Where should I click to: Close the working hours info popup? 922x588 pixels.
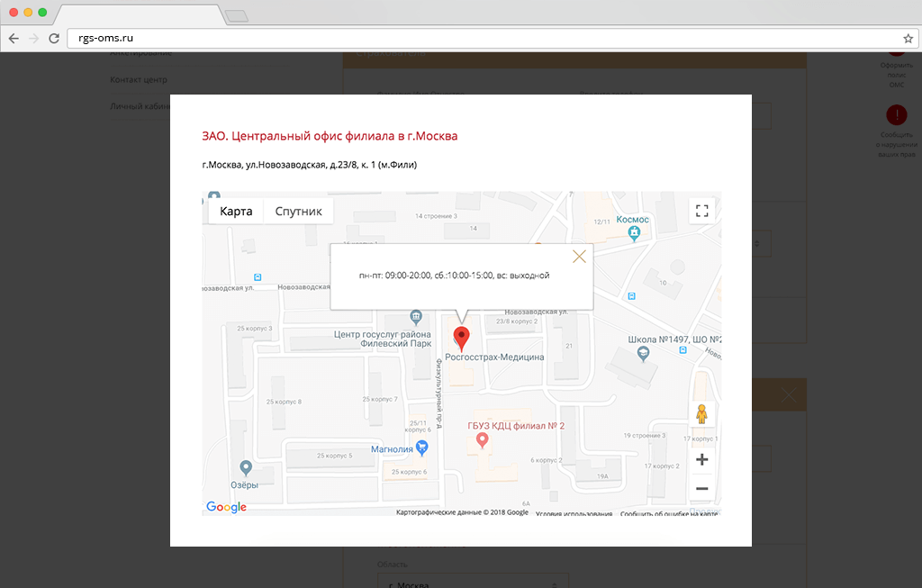click(579, 257)
